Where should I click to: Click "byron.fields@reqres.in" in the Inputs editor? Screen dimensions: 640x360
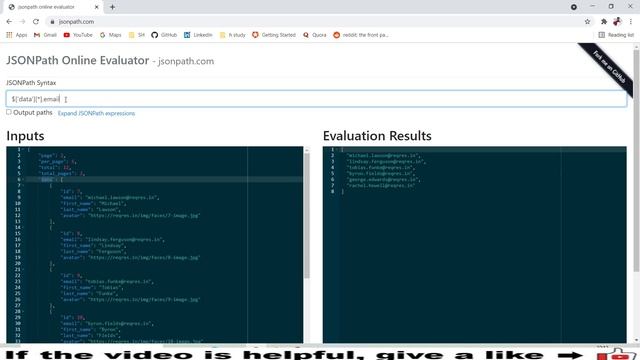coord(118,324)
